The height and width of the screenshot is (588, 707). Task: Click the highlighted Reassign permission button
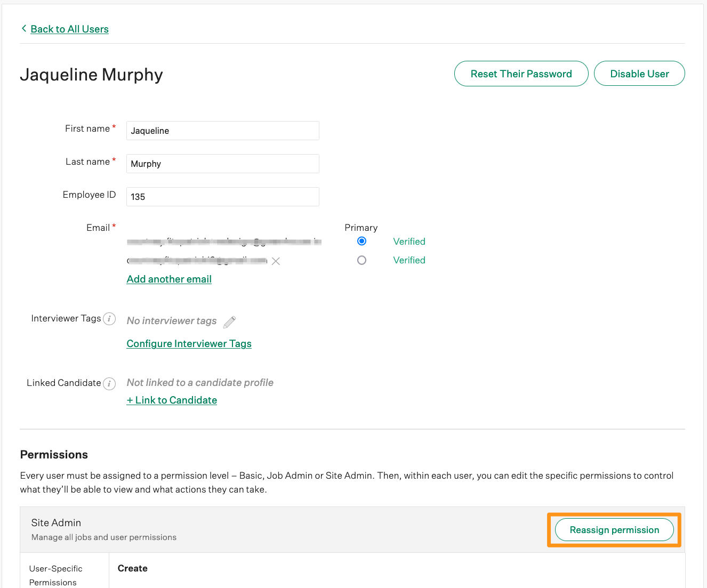[x=614, y=530]
